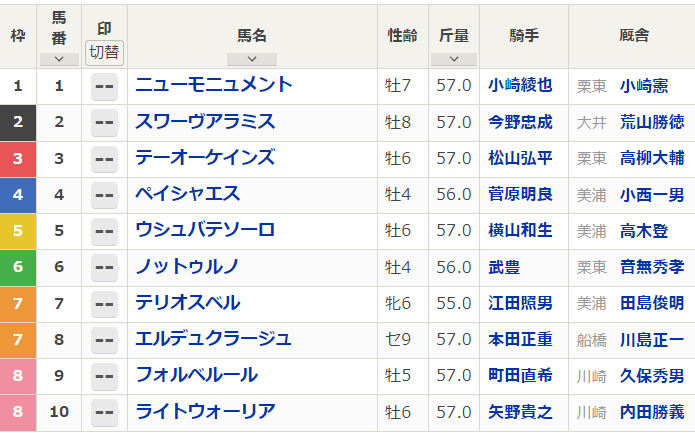Viewport: 695px width, 433px height.
Task: Open trainer page for 音無秀孝
Action: click(x=652, y=267)
